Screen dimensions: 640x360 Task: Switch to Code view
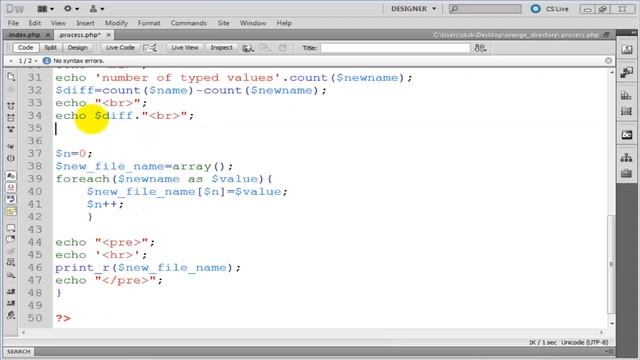coord(25,48)
